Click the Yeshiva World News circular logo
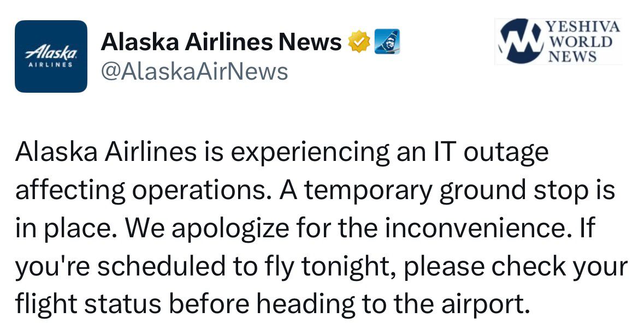Viewport: 644px width, 336px height. click(519, 41)
